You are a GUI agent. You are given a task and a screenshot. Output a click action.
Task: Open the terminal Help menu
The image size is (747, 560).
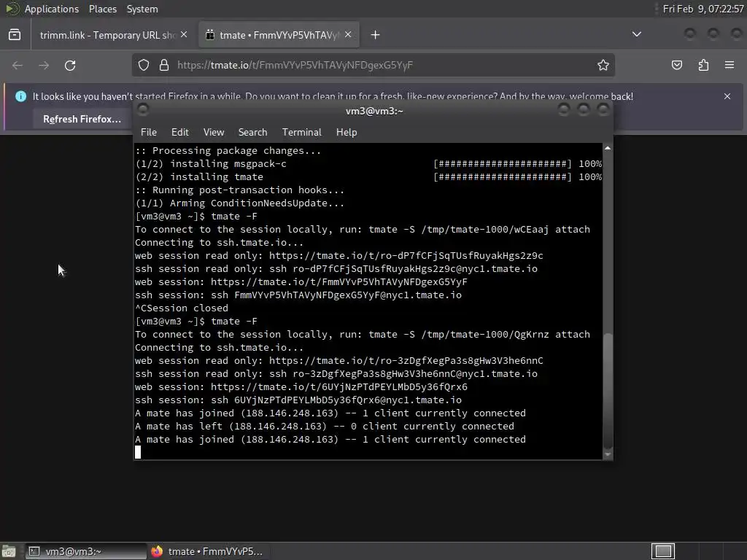(347, 133)
